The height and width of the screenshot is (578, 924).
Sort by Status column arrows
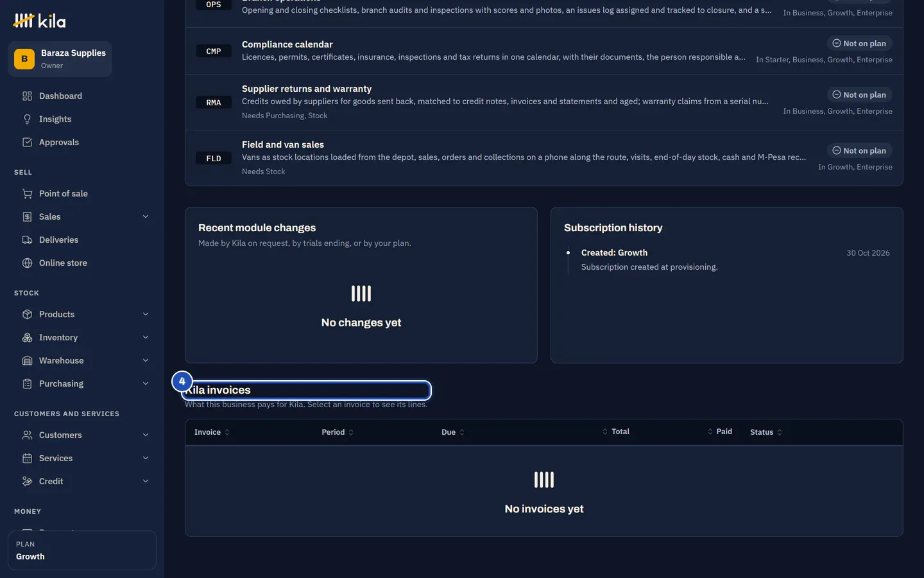(x=780, y=432)
